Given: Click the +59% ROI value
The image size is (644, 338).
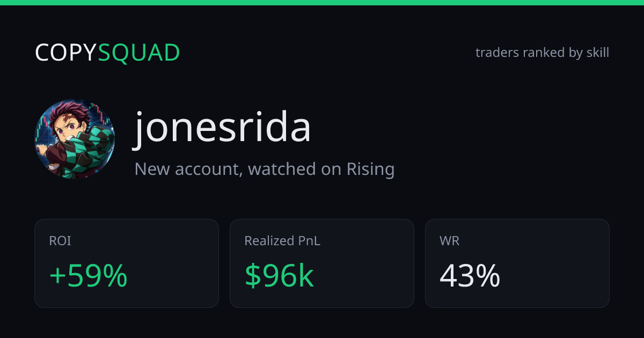Looking at the screenshot, I should (88, 276).
